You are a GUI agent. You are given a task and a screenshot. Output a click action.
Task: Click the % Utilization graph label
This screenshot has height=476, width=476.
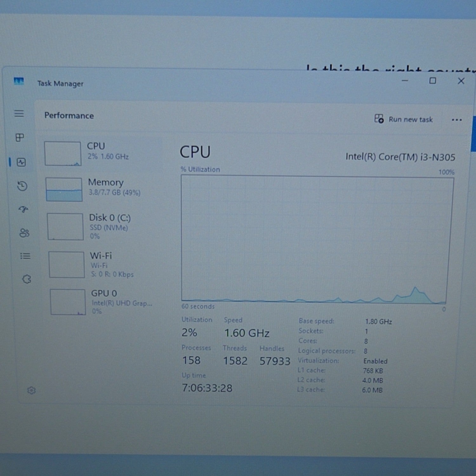[200, 169]
